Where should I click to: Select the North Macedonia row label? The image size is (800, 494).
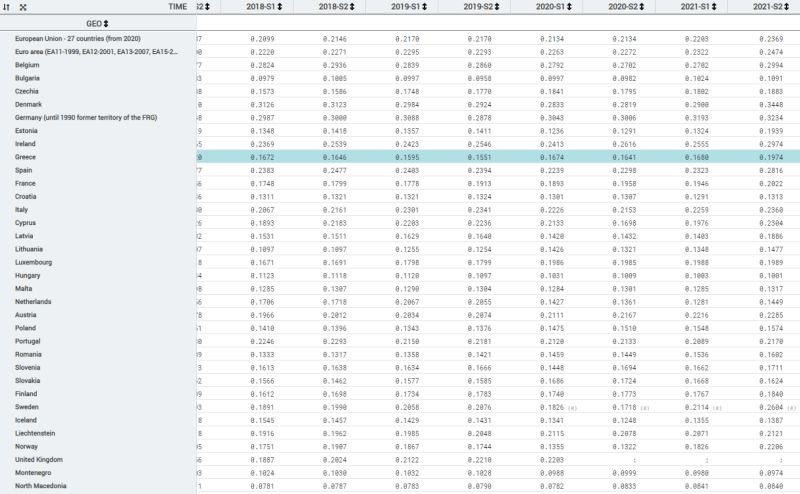pos(42,486)
